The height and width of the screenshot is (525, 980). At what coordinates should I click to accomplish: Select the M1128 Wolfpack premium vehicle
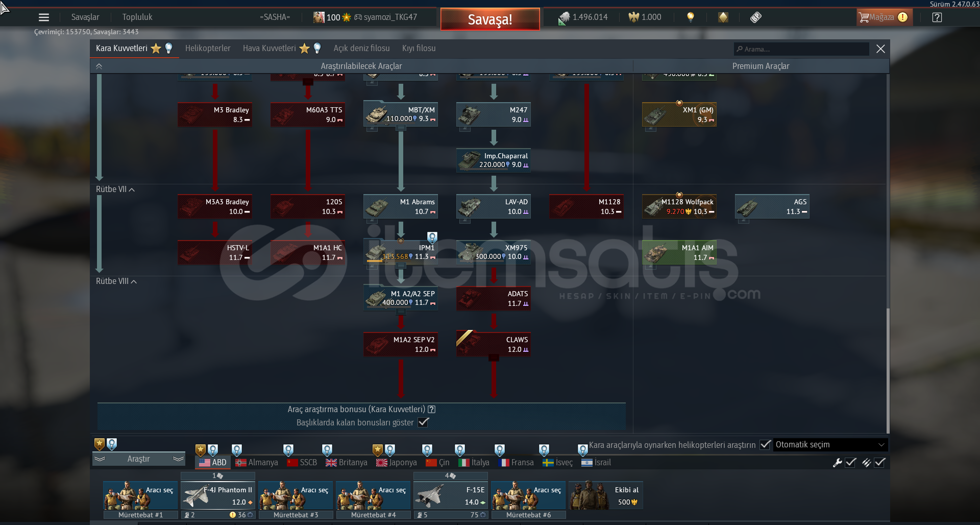point(679,207)
